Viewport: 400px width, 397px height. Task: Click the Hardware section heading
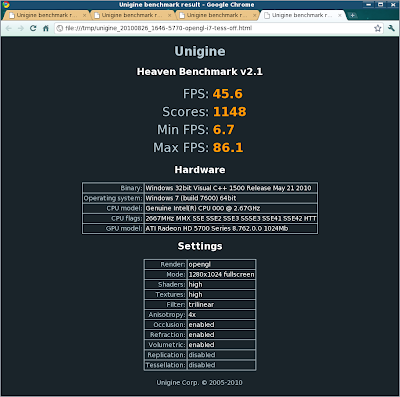200,170
